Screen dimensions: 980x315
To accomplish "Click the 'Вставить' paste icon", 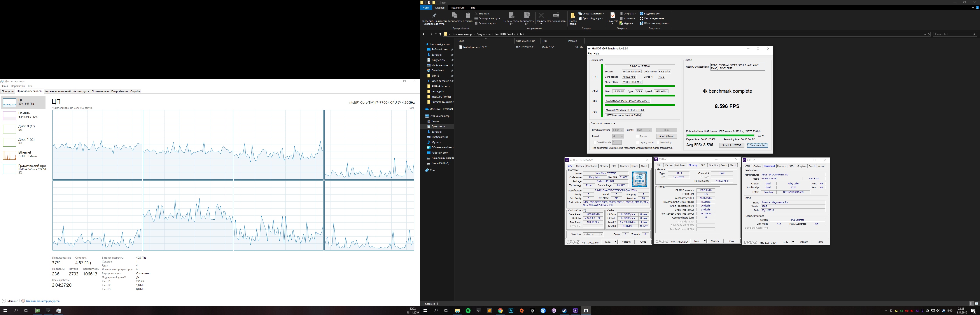I will 468,15.
